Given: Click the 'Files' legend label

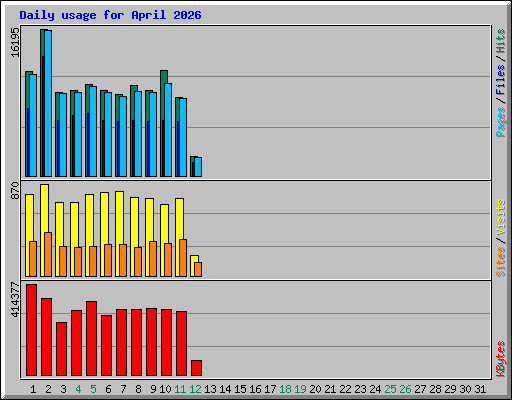Looking at the screenshot, I should [x=501, y=79].
